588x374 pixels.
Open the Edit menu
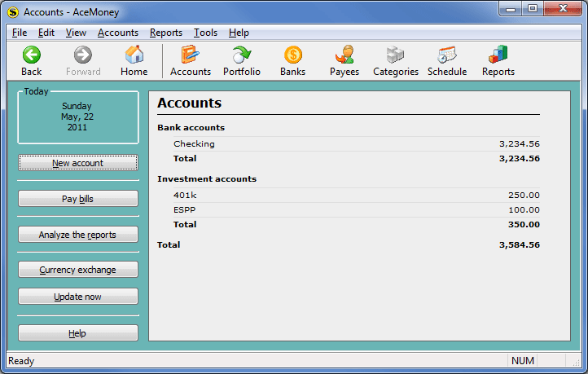pyautogui.click(x=46, y=33)
